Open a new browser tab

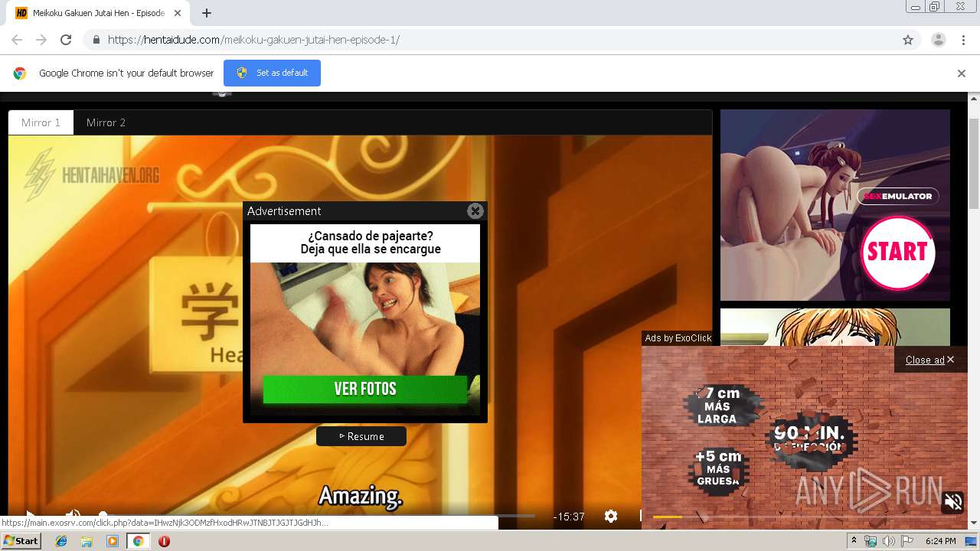pyautogui.click(x=207, y=13)
